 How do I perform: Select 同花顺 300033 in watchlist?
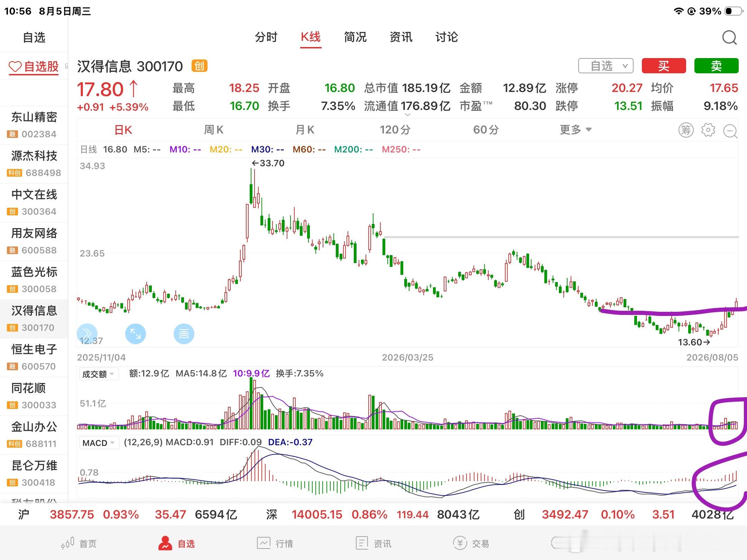coord(34,396)
